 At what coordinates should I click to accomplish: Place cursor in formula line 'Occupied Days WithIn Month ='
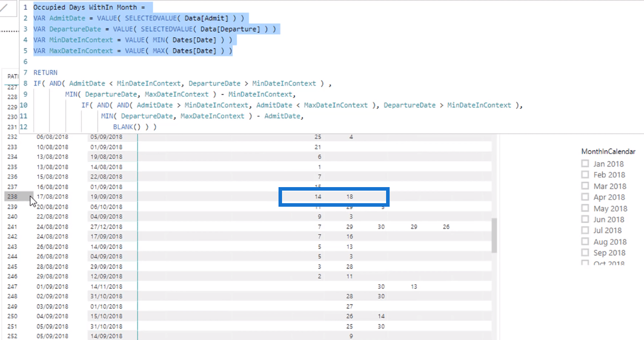[88, 8]
